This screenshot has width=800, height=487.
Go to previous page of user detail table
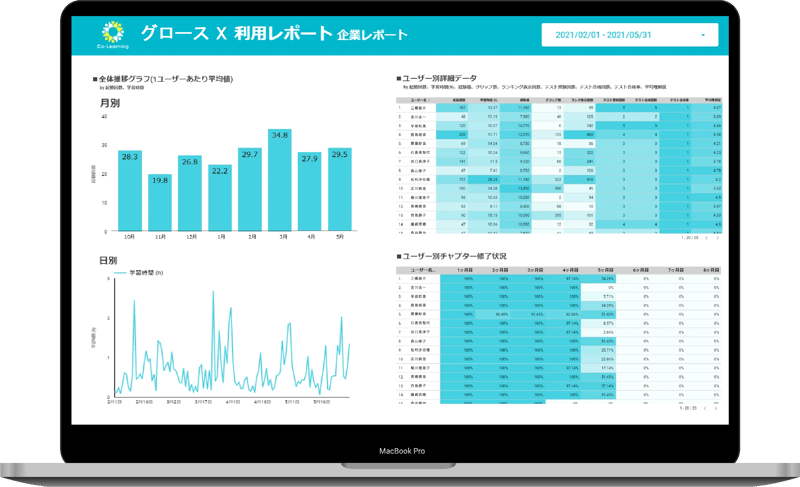pyautogui.click(x=706, y=238)
